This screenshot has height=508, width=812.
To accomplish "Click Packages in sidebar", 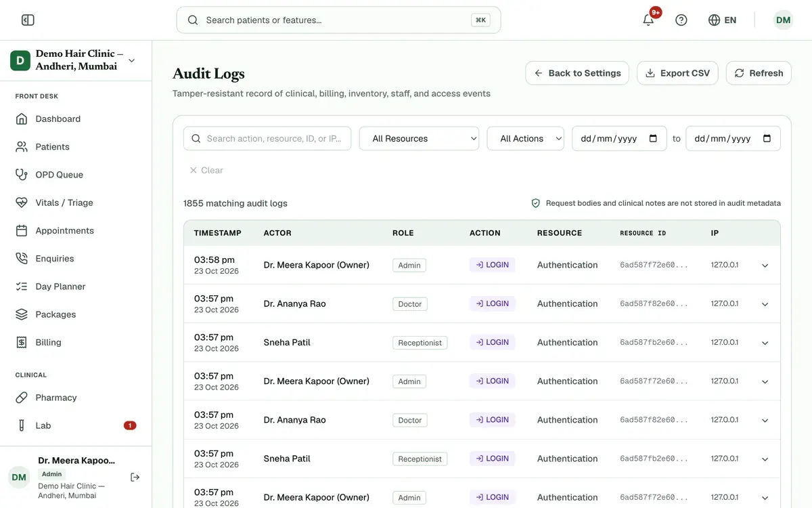I will tap(76, 314).
